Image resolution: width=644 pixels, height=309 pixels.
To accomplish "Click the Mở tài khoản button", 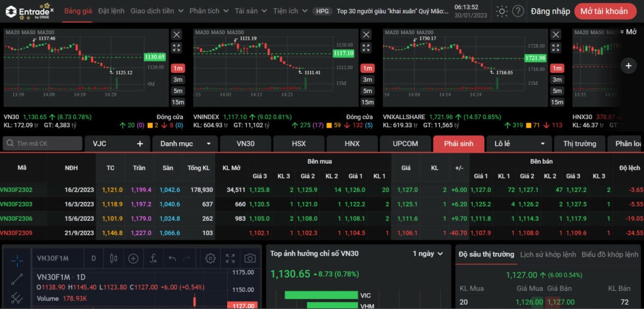I will click(x=604, y=11).
